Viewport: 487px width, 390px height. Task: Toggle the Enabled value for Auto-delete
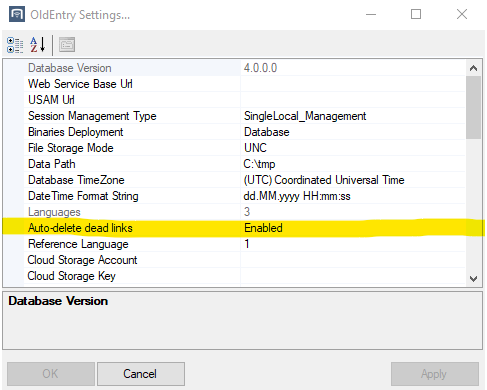353,228
